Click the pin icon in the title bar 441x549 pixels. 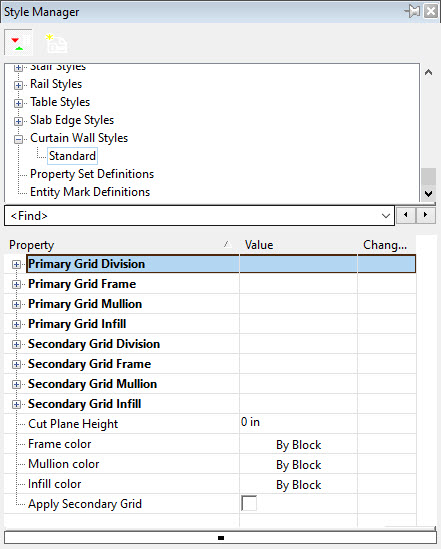point(412,12)
